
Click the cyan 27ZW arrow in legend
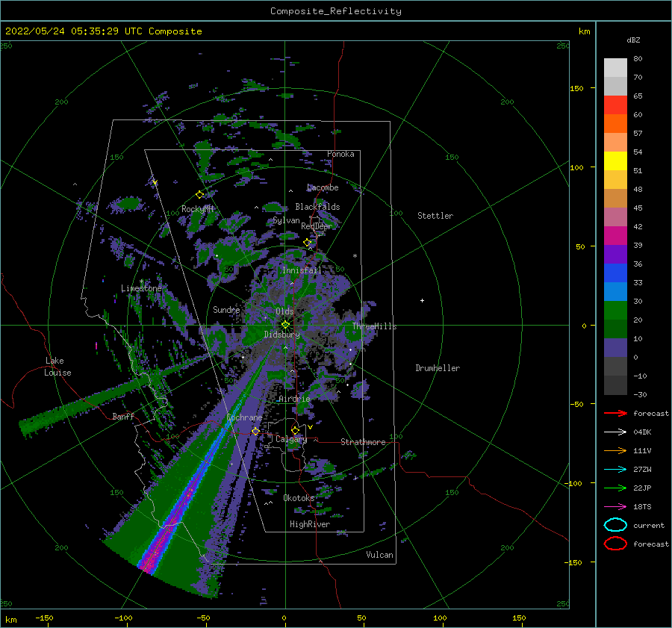[615, 470]
